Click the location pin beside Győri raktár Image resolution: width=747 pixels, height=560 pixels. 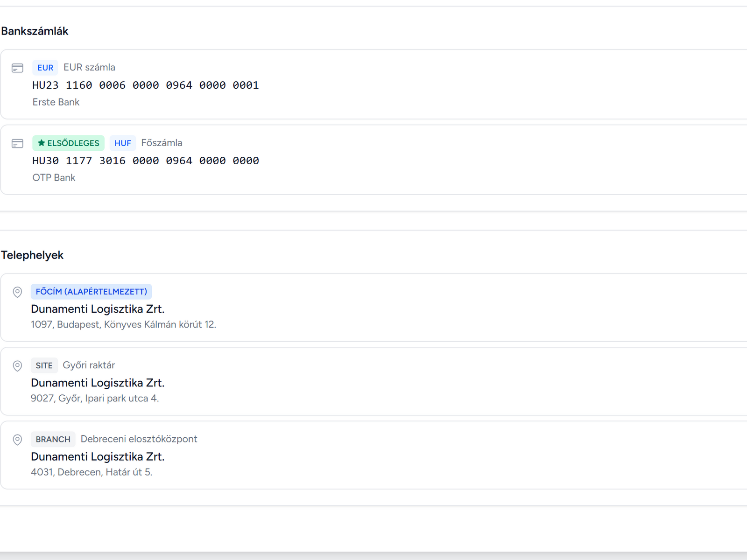pos(17,366)
